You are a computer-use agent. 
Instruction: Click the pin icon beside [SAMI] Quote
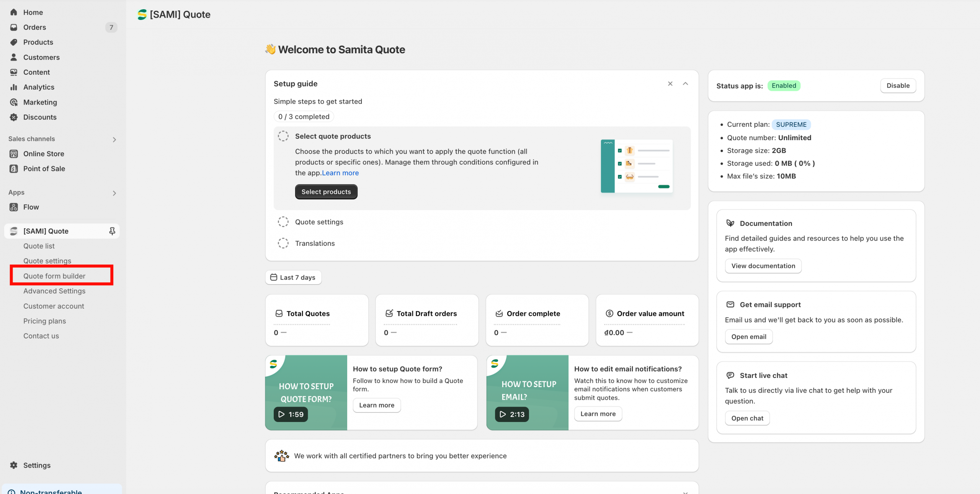click(112, 231)
